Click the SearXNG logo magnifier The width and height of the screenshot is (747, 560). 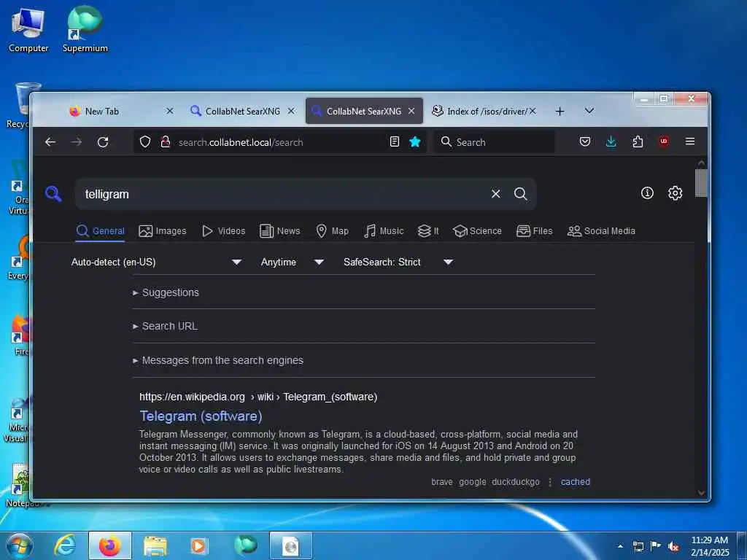click(x=53, y=194)
